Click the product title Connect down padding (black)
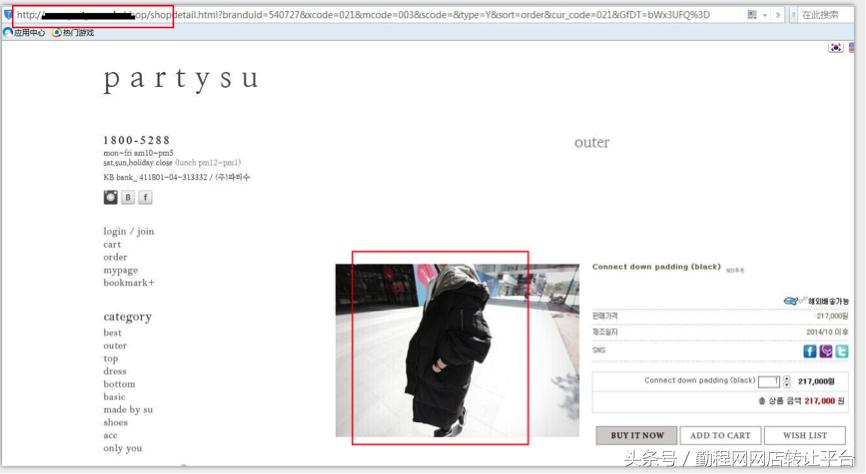 pyautogui.click(x=656, y=267)
